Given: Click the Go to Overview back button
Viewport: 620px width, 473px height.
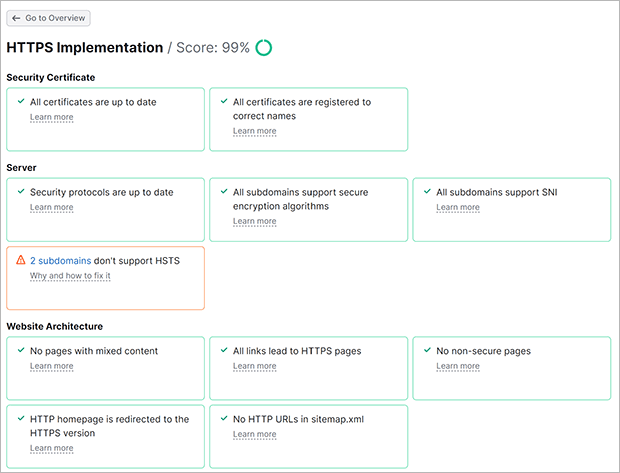Looking at the screenshot, I should 48,18.
